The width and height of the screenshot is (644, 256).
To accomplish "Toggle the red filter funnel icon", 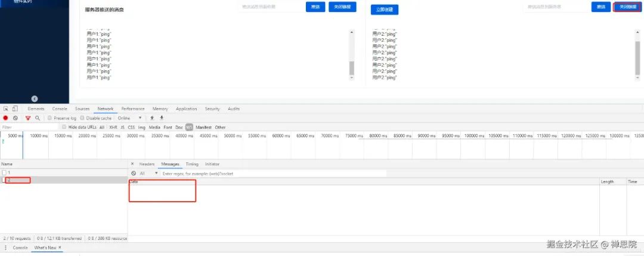I will [x=28, y=118].
